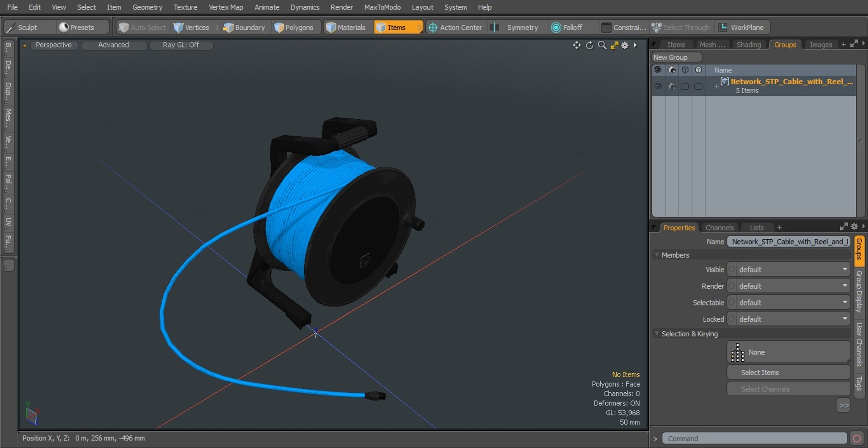Click the None keying set button
The width and height of the screenshot is (868, 448).
(x=788, y=352)
